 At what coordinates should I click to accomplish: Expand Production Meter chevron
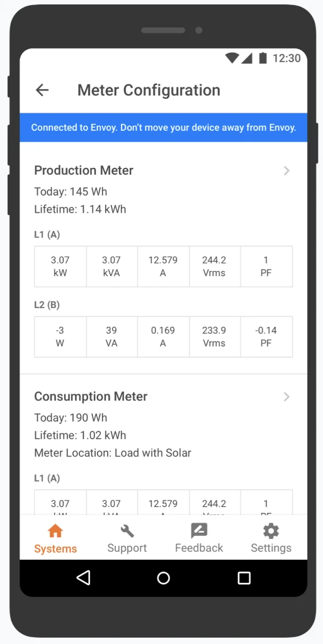(287, 171)
